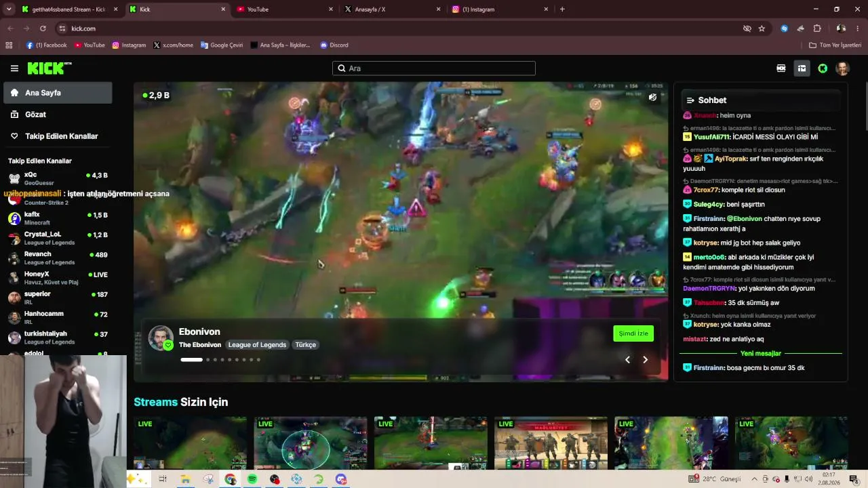
Task: Jump to Yeni mesajlar in chat
Action: pyautogui.click(x=760, y=353)
